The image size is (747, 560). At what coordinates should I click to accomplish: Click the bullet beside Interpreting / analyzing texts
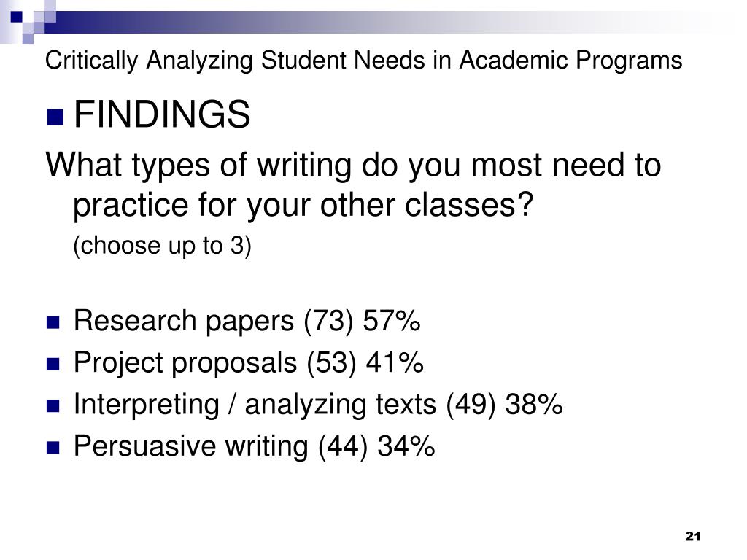coord(53,406)
